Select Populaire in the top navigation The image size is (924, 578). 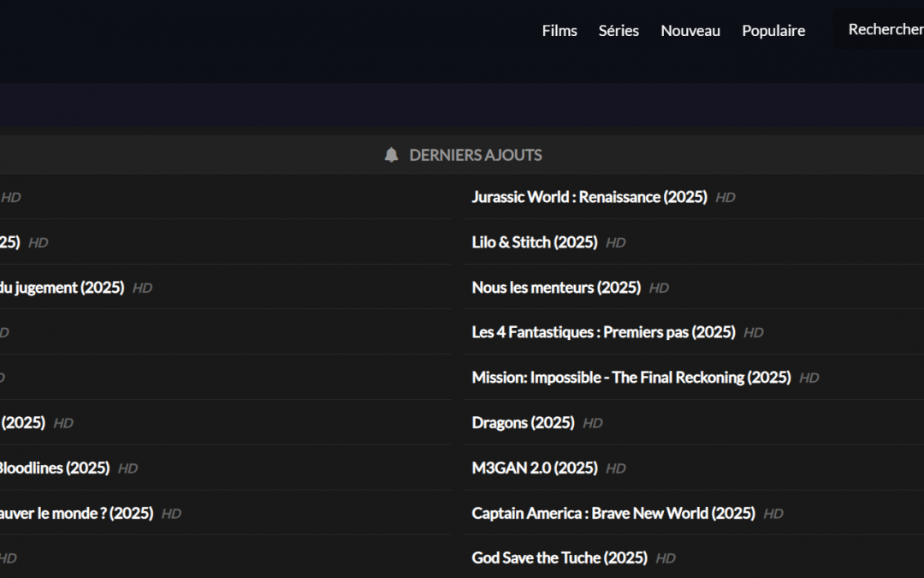click(773, 31)
